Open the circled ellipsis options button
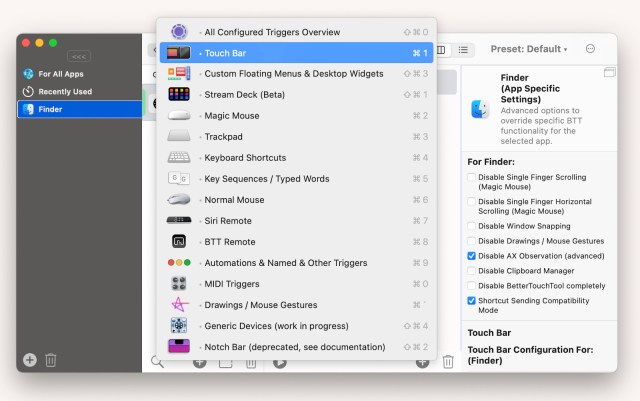Screen dimensions: 640x401 click(590, 49)
